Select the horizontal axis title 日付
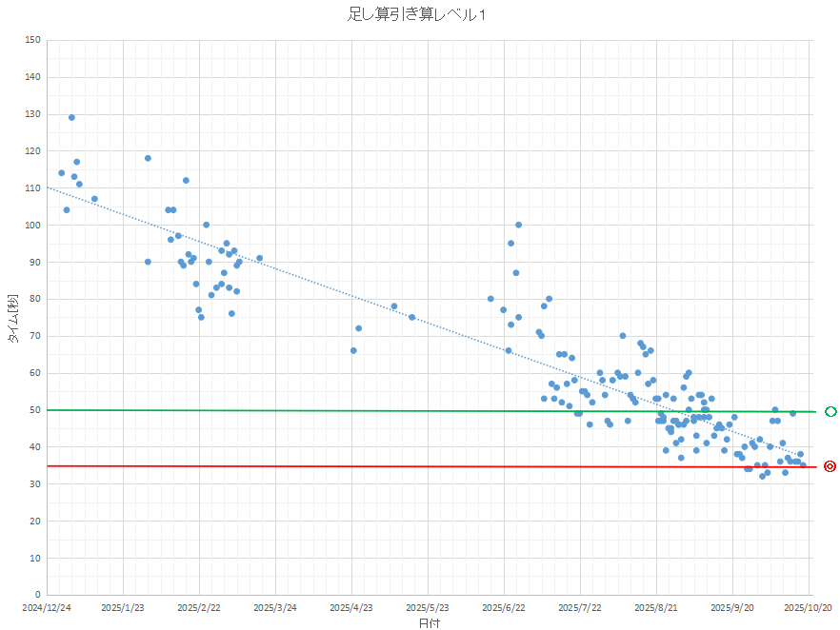The height and width of the screenshot is (630, 840). click(x=429, y=623)
